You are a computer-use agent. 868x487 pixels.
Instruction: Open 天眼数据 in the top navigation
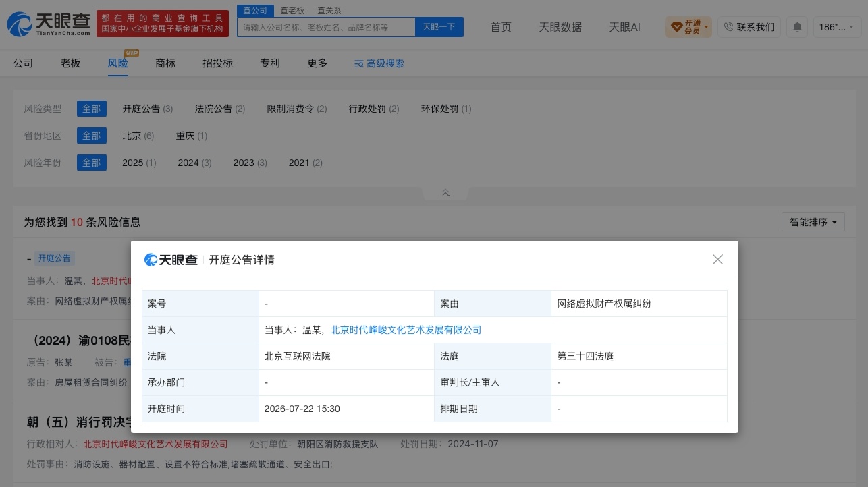(x=560, y=27)
